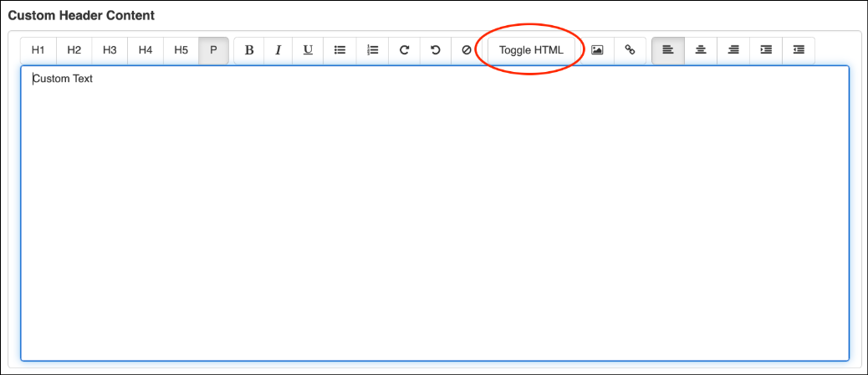Insert a bulleted unordered list

tap(340, 50)
